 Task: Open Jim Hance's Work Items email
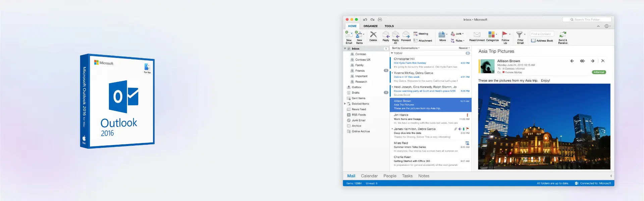431,119
